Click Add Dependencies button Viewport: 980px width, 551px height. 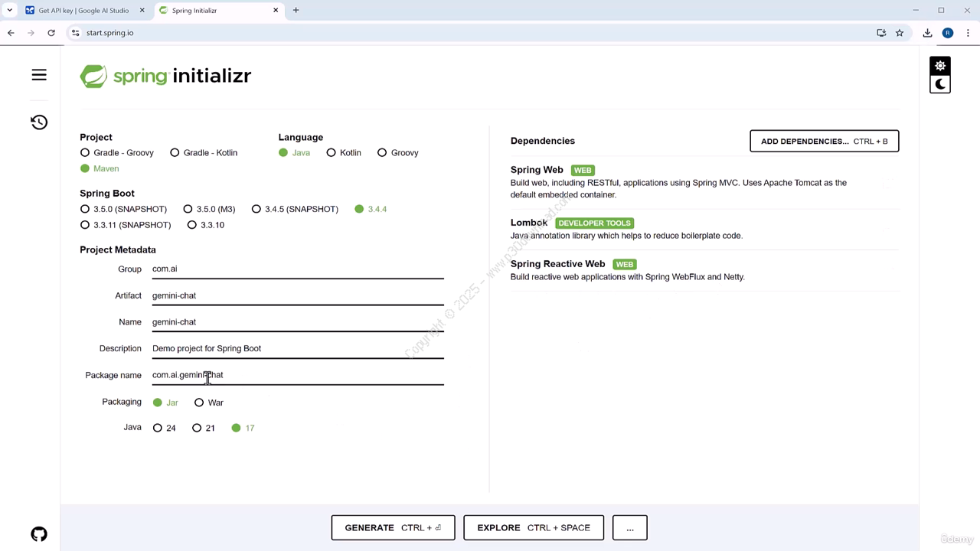coord(825,141)
